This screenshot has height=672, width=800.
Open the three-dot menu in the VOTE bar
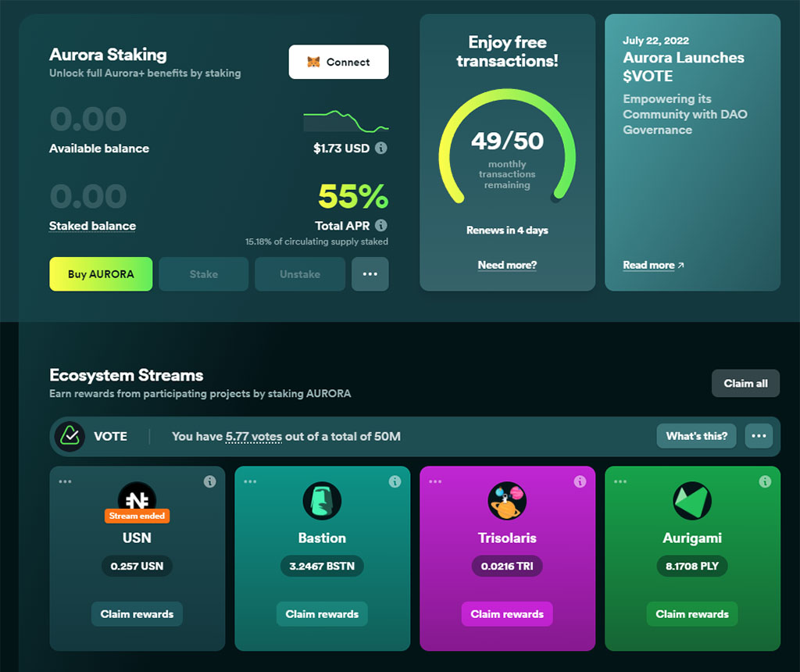[759, 436]
